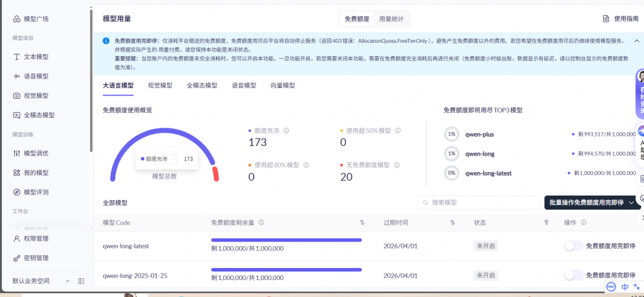This screenshot has width=644, height=297.
Task: Click 未开启 status of qwen-long-latest
Action: coord(486,246)
